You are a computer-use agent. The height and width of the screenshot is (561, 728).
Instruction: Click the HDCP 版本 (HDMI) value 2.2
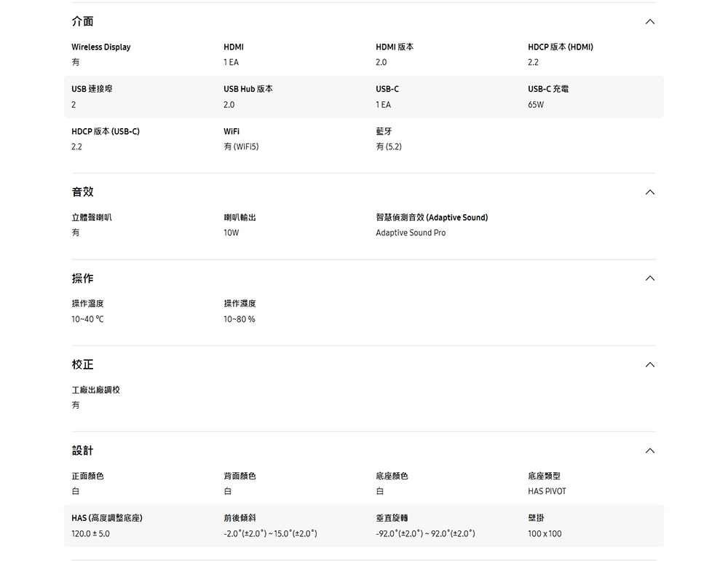tap(534, 62)
